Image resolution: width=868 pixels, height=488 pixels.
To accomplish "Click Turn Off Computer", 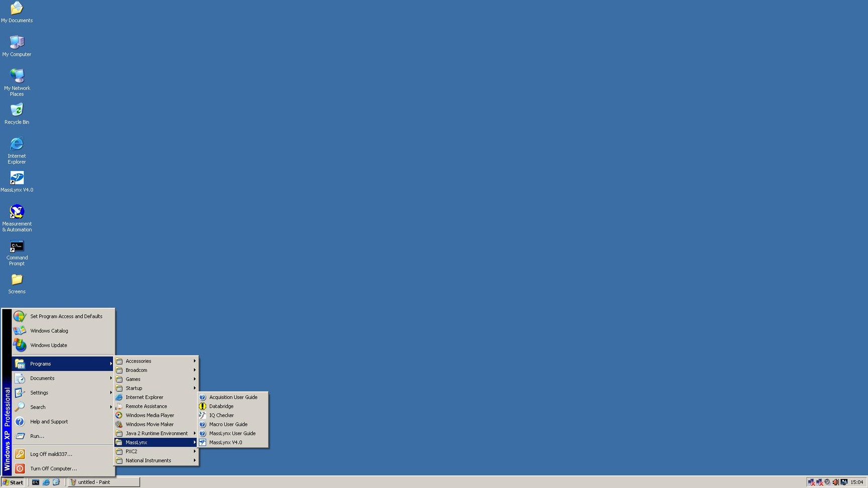I will tap(53, 468).
